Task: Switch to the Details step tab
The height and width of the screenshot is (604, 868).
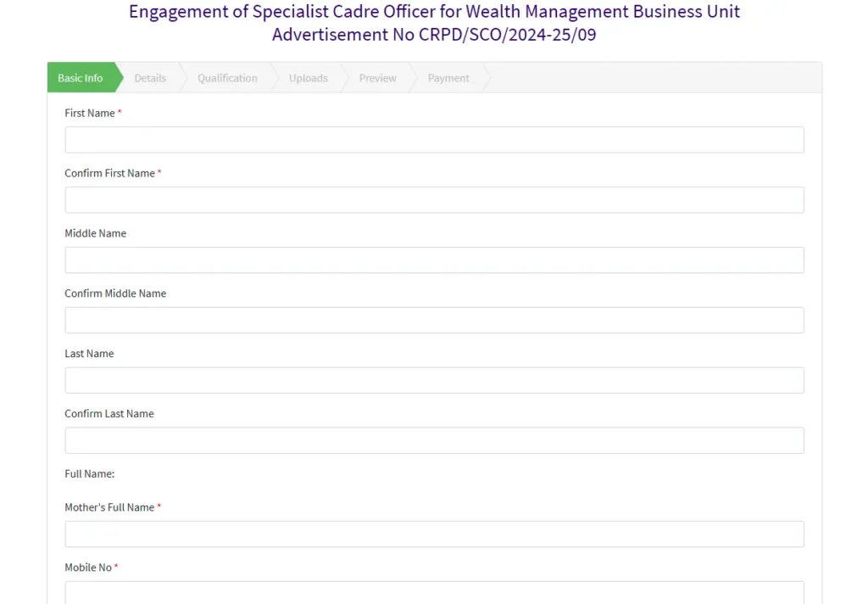Action: tap(150, 78)
